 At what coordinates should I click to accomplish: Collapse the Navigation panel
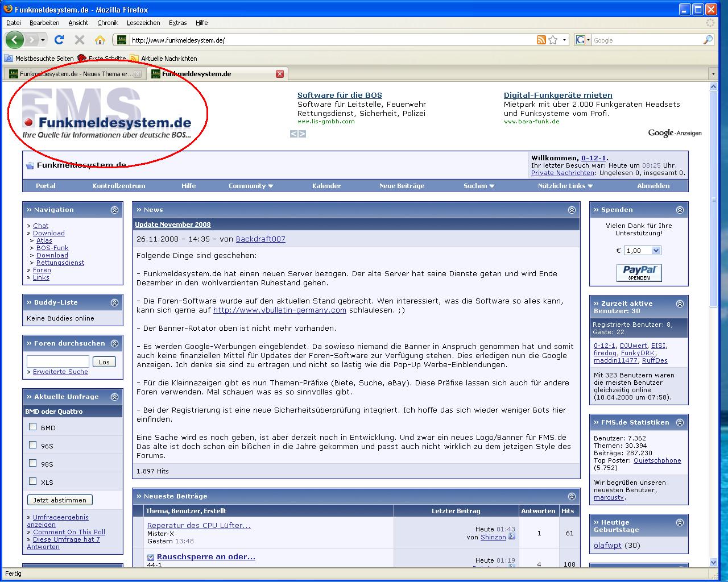coord(114,210)
